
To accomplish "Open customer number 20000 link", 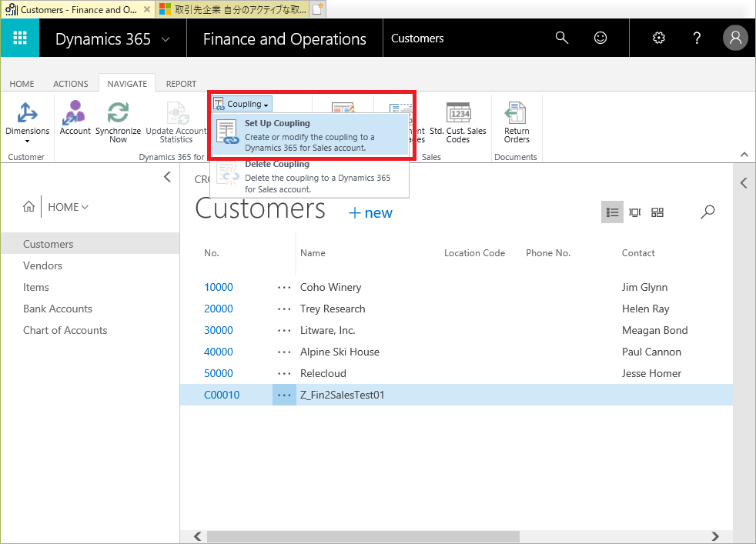I will (x=219, y=309).
